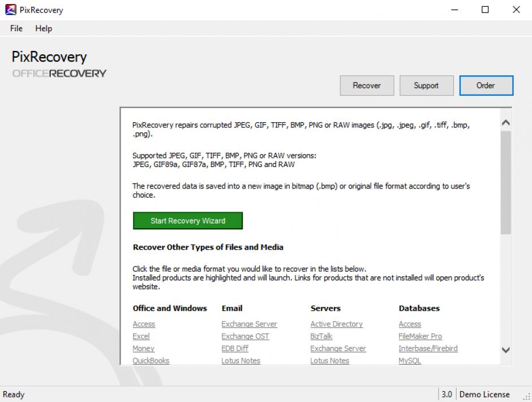Click the OFFICERECOVERY logo
Image resolution: width=532 pixels, height=402 pixels.
click(x=59, y=74)
